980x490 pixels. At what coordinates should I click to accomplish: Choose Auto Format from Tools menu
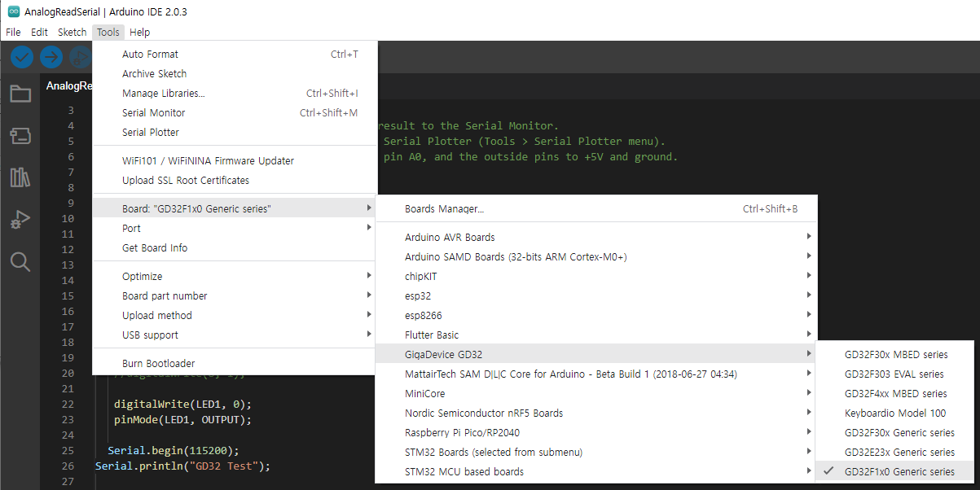click(235, 55)
